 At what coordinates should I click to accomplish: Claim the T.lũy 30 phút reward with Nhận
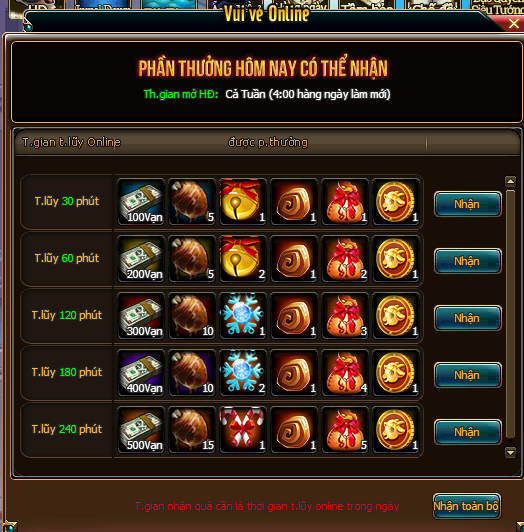coord(468,204)
